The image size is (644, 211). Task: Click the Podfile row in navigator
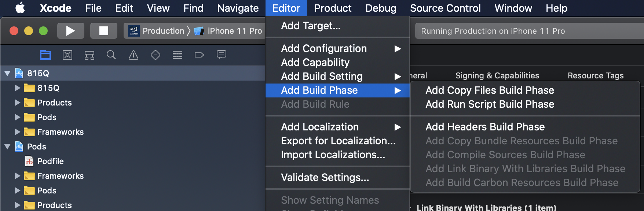[x=133, y=161]
